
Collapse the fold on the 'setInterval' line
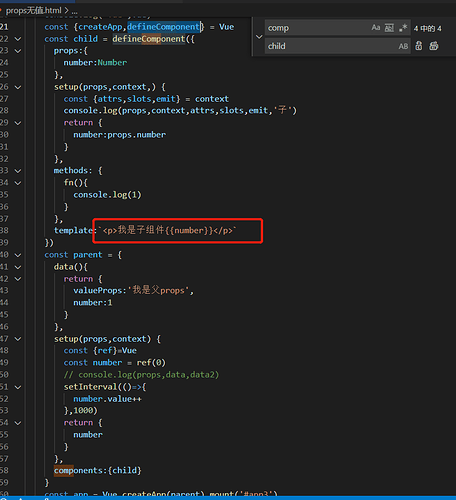pyautogui.click(x=18, y=387)
